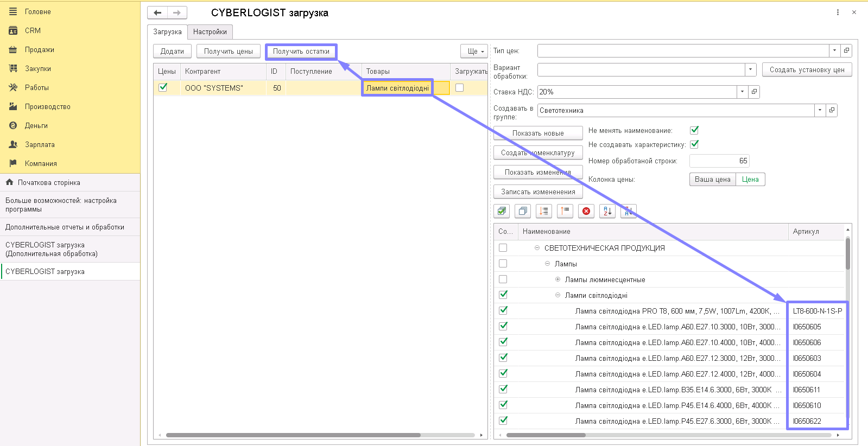Click Додати button
Viewport: 868px width, 446px height.
[x=172, y=51]
